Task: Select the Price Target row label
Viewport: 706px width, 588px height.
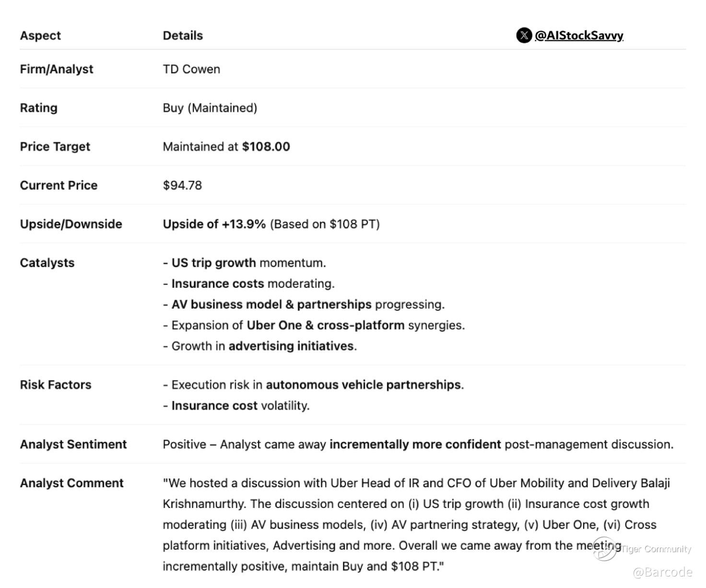Action: [x=55, y=147]
